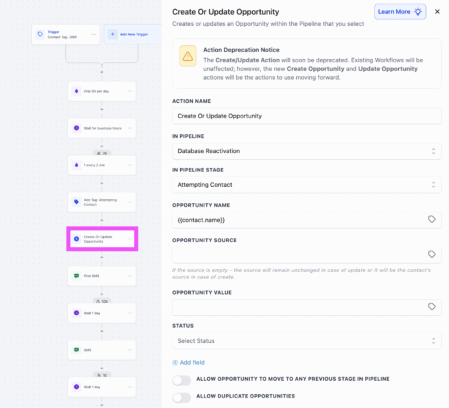Select the Create Or Update Opportunity workflow node

[102, 239]
